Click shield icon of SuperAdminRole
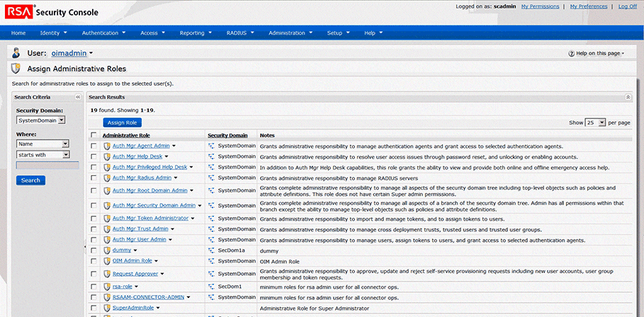Screen dimensions: 644x317 (107, 308)
